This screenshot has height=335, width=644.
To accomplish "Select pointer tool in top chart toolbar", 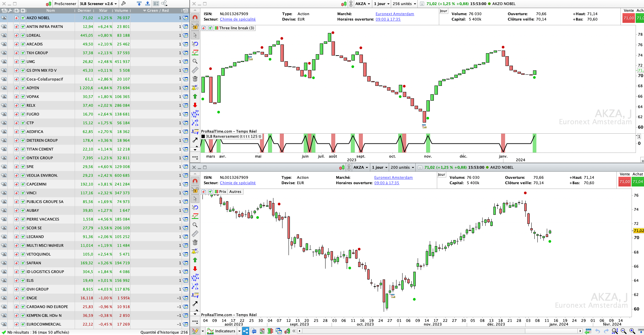I will point(195,35).
